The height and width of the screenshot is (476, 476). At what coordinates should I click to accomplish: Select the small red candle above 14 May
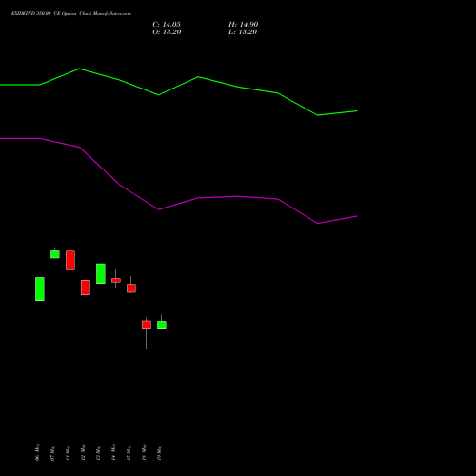pyautogui.click(x=116, y=280)
